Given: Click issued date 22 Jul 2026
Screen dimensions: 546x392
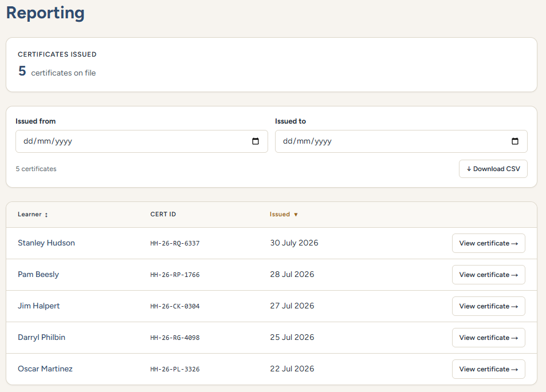Looking at the screenshot, I should pyautogui.click(x=292, y=369).
